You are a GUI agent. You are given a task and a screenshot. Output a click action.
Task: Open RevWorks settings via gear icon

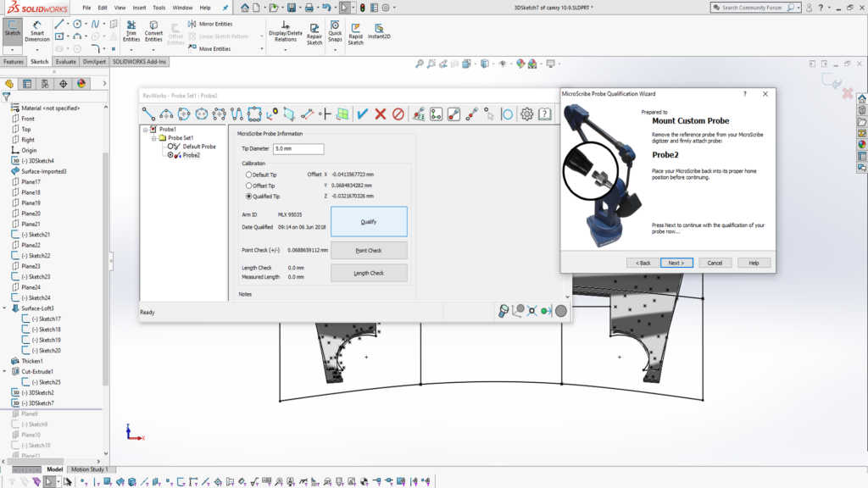click(526, 114)
